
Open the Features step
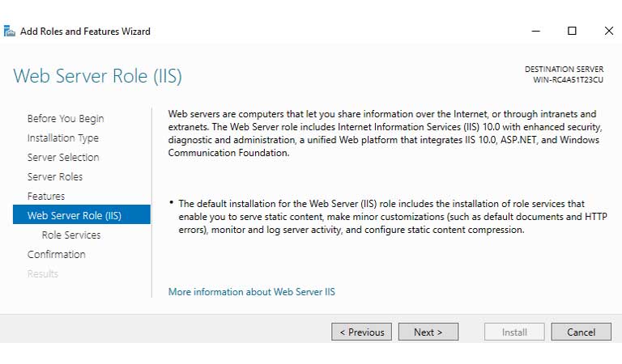pos(45,196)
